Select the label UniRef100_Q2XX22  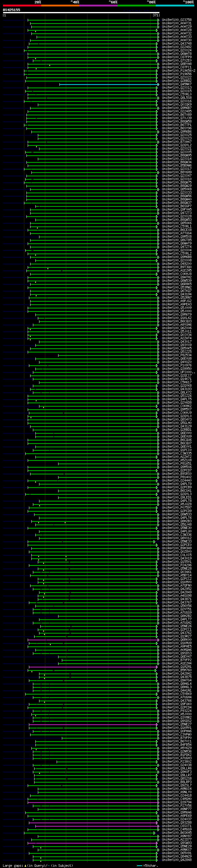(x=177, y=78)
